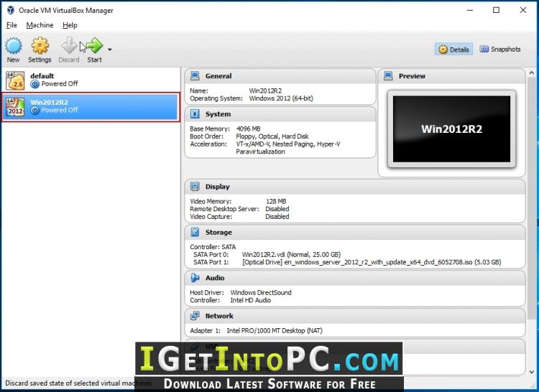Click the Preview section monitor icon
This screenshot has width=539, height=392.
click(388, 76)
